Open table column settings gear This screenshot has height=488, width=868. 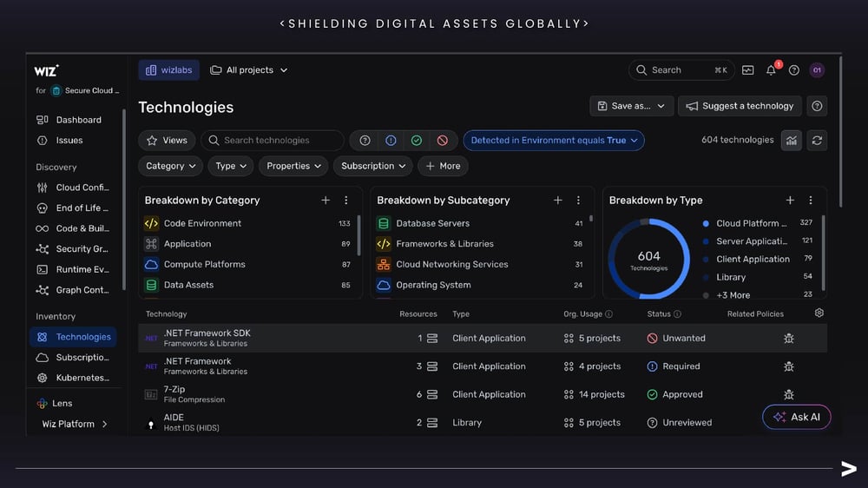click(x=819, y=313)
